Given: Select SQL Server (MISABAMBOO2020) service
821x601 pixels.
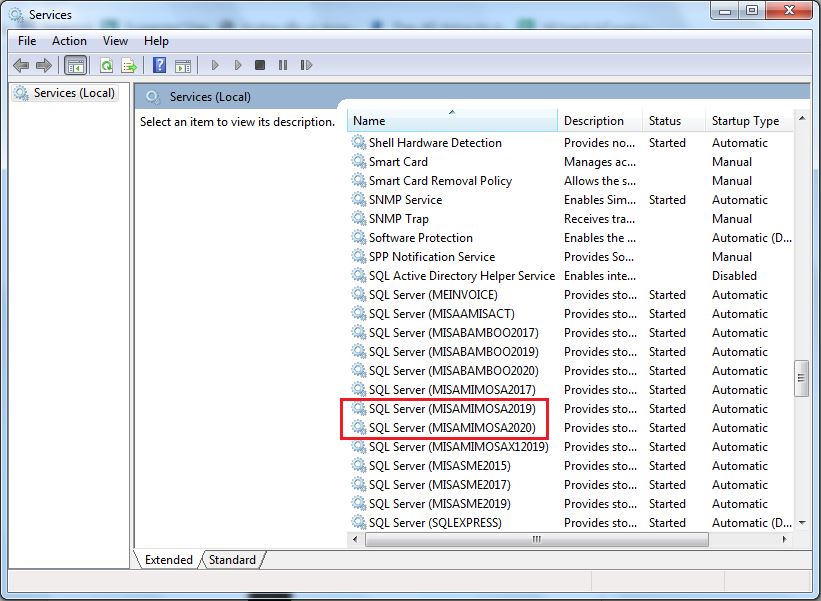Looking at the screenshot, I should point(571,371).
